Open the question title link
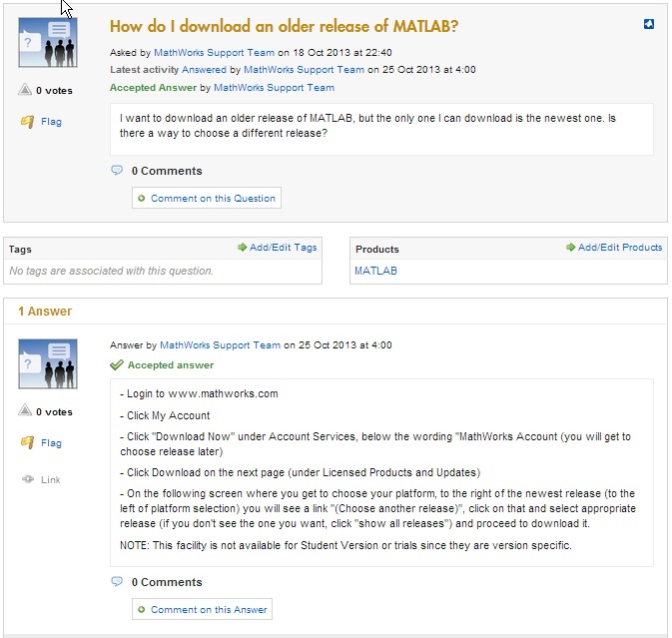This screenshot has height=638, width=672. click(285, 27)
